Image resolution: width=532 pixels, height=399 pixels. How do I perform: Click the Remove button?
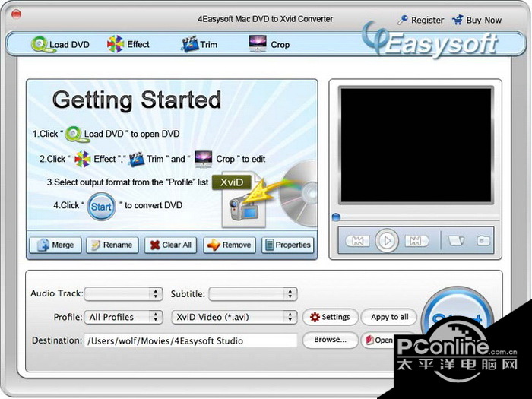(230, 245)
